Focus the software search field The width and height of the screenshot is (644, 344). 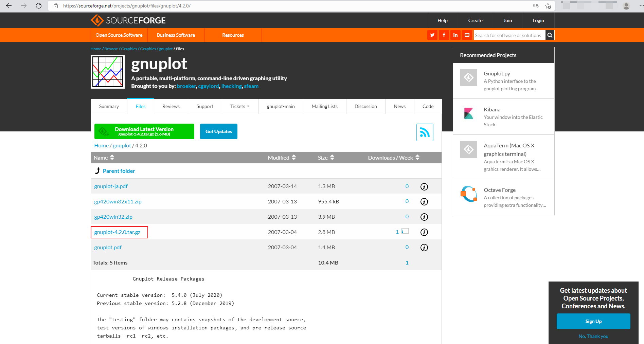click(509, 35)
